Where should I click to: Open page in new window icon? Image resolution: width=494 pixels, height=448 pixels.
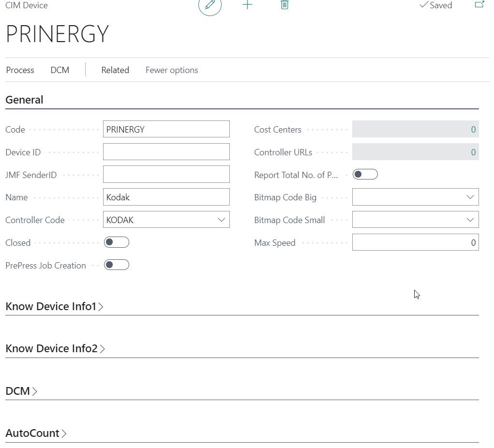pyautogui.click(x=479, y=5)
